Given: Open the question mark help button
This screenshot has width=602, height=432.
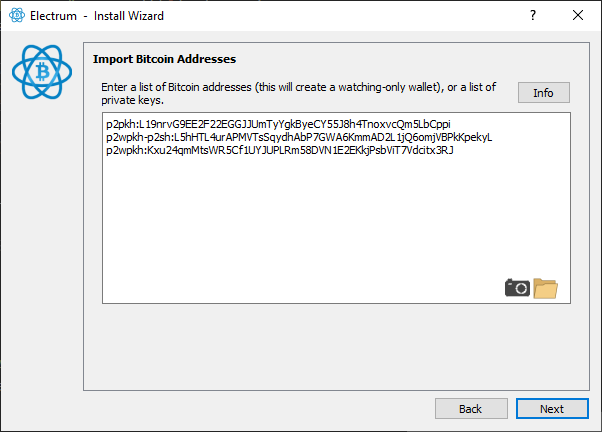Looking at the screenshot, I should [533, 15].
